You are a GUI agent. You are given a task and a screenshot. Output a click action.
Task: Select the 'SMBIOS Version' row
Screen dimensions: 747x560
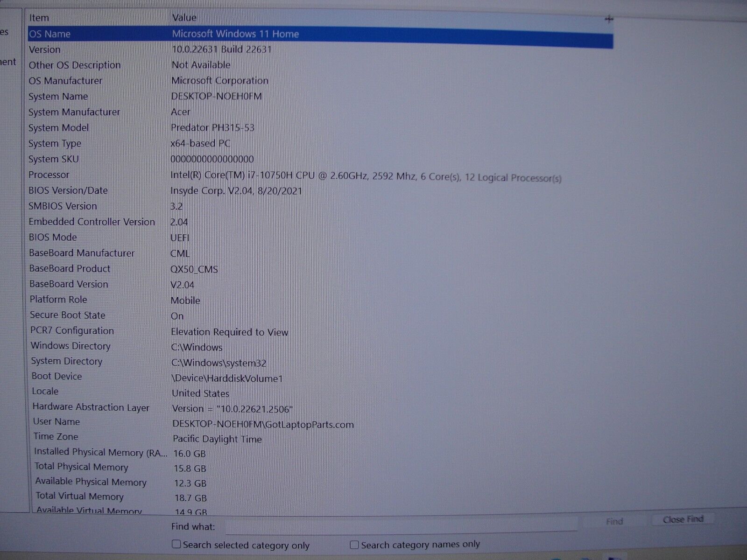(320, 206)
